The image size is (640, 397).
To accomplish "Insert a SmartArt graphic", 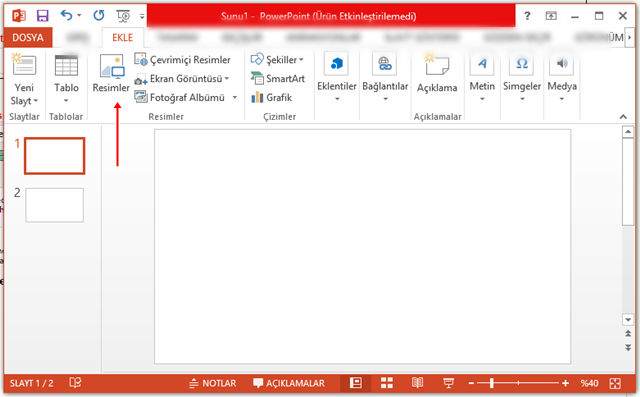I will [x=278, y=78].
